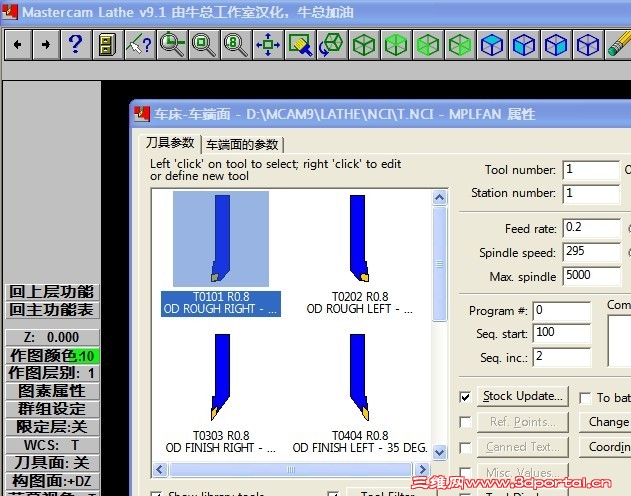
Task: Select tool T0202 OD ROUGH LEFT thumbnail
Action: click(x=359, y=239)
